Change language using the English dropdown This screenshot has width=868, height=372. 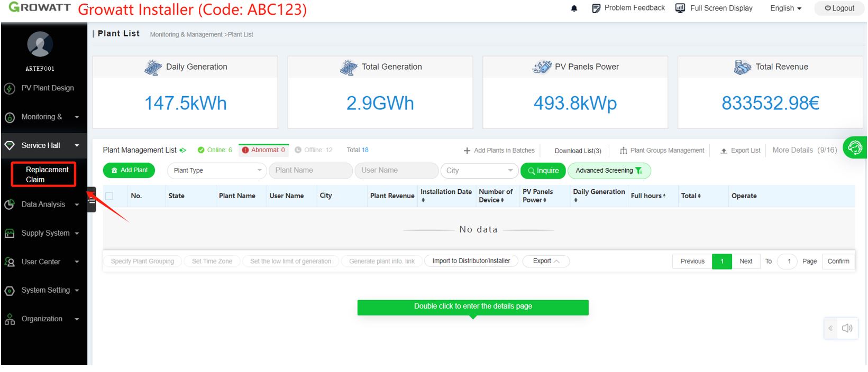point(785,8)
